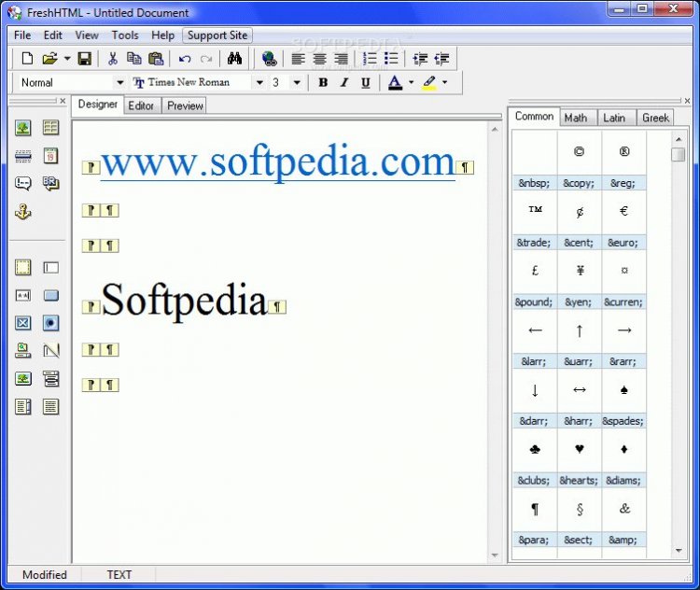Open the Help menu
The height and width of the screenshot is (590, 700).
[163, 35]
